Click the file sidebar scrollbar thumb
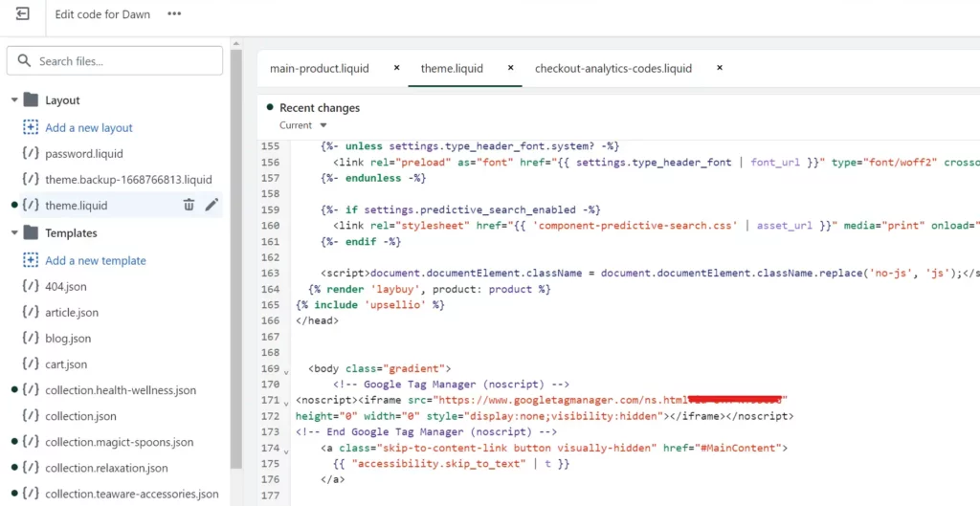The image size is (980, 506). [x=236, y=259]
